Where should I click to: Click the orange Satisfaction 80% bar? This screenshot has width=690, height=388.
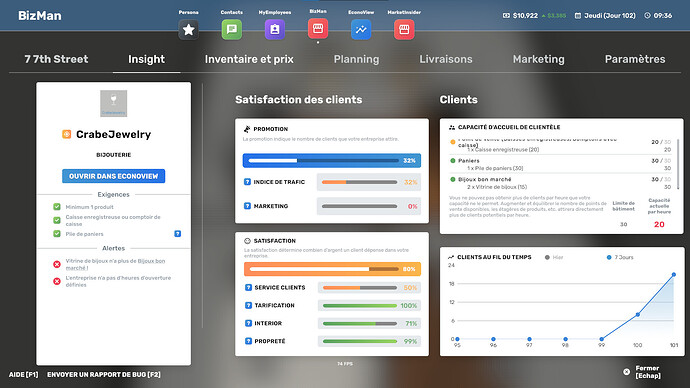coord(332,269)
